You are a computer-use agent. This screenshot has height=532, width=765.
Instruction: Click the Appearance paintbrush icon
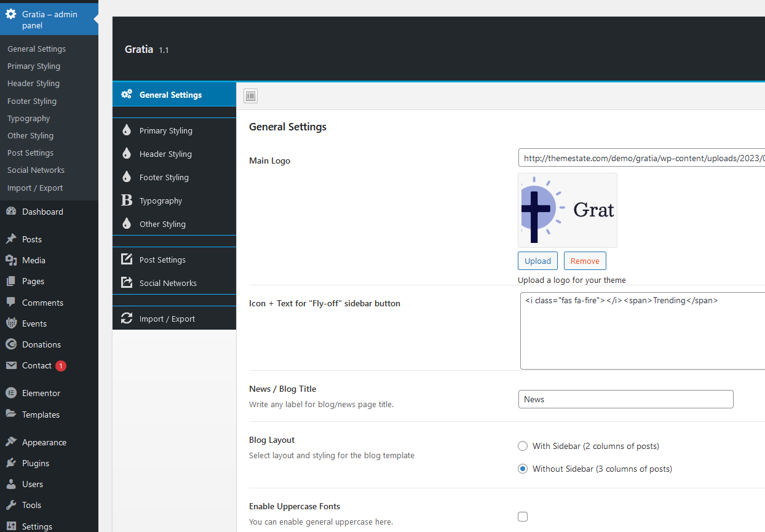coord(11,442)
